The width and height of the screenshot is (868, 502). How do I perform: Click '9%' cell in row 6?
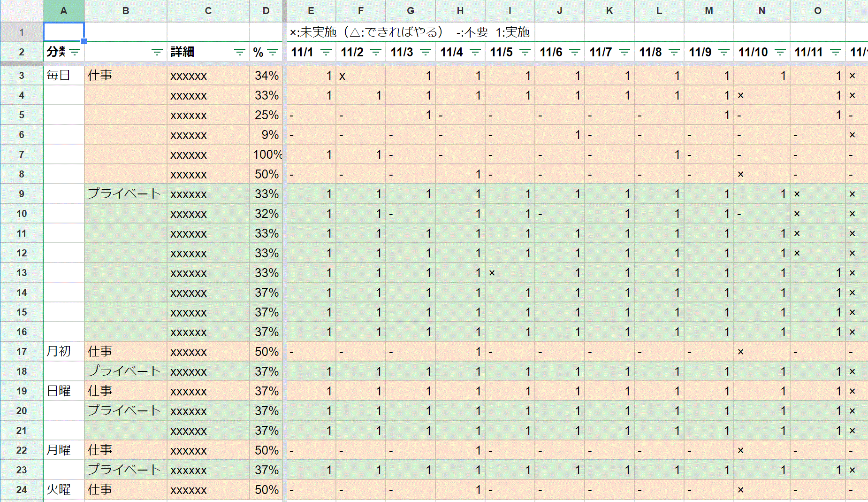pyautogui.click(x=266, y=135)
